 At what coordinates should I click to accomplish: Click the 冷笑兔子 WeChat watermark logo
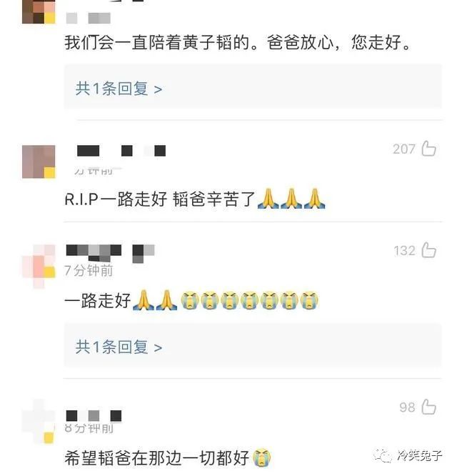(x=408, y=455)
